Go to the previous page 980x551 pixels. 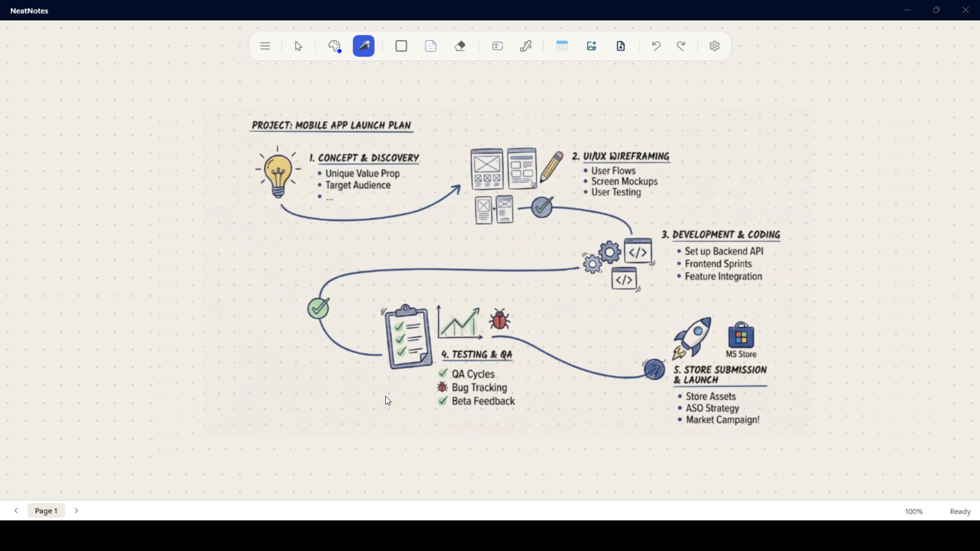[16, 510]
